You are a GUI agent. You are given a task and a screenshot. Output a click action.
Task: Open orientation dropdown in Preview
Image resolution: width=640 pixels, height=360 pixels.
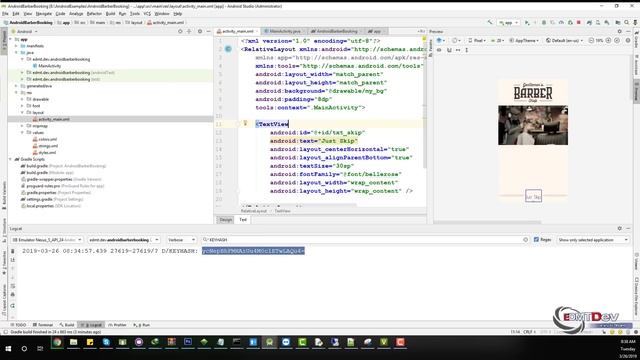[x=456, y=40]
